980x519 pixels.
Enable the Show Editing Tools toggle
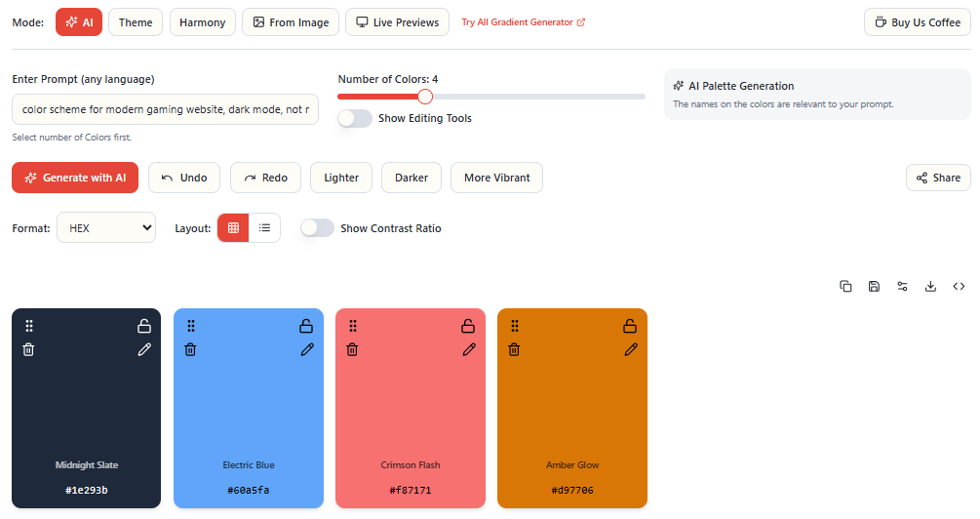[355, 118]
